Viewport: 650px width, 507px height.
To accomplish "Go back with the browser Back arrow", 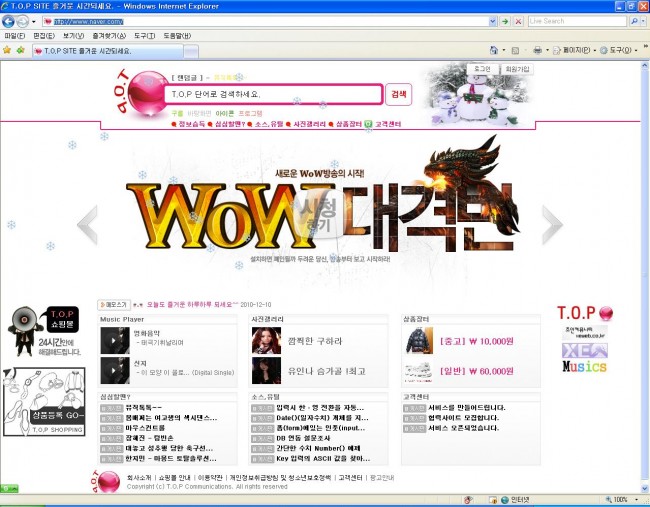I will point(8,21).
